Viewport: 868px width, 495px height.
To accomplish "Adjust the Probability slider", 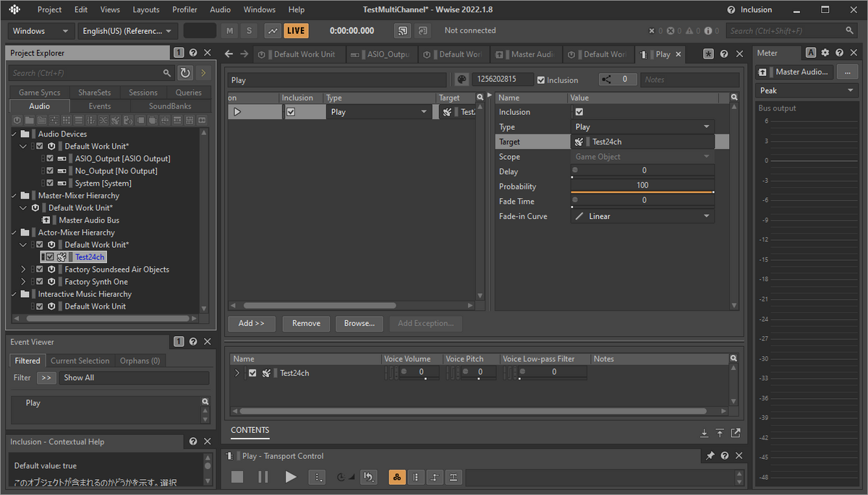I will (642, 186).
